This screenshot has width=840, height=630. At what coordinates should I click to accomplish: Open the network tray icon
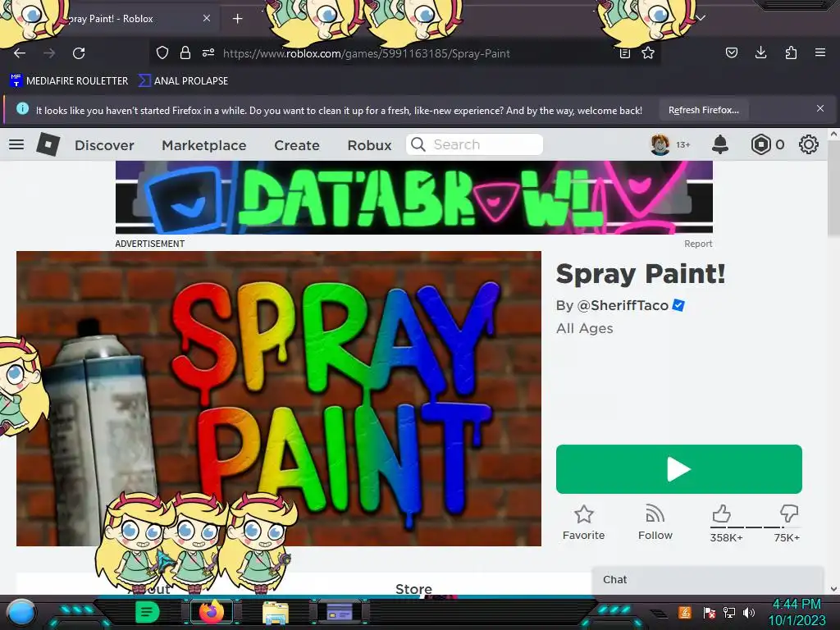(x=729, y=612)
